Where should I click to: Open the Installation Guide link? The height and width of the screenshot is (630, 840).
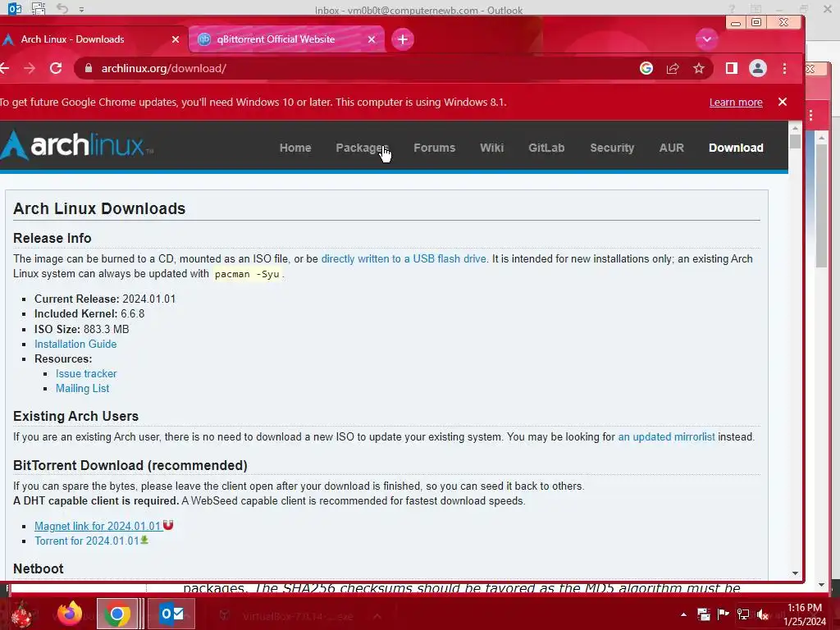click(x=75, y=344)
